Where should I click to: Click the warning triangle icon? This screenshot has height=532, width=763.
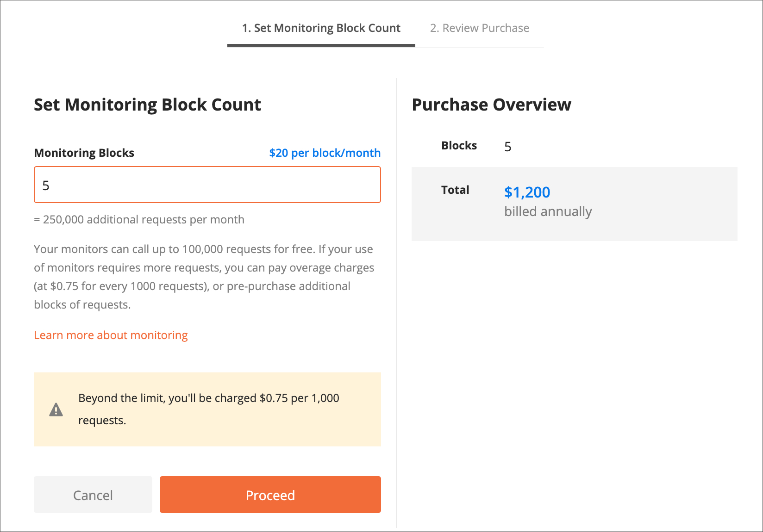[x=56, y=410]
